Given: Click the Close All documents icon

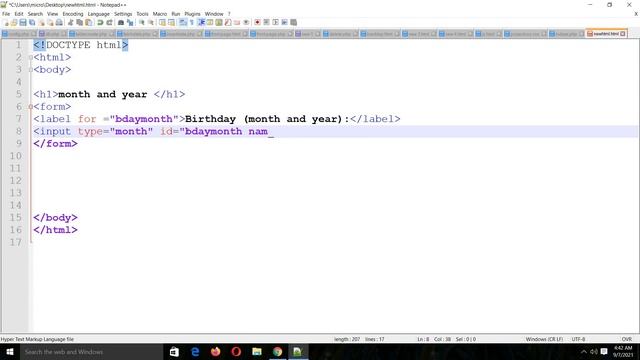Looking at the screenshot, I should click(x=50, y=22).
